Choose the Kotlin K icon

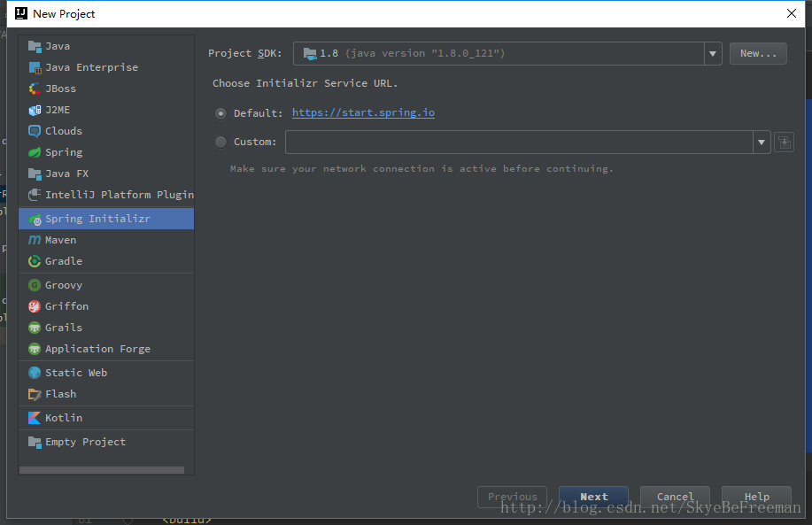[x=35, y=418]
